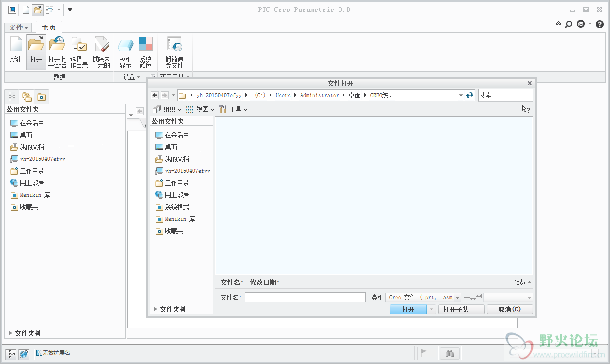Click the Cancel (取消(C)) button
The height and width of the screenshot is (364, 610).
coord(509,309)
